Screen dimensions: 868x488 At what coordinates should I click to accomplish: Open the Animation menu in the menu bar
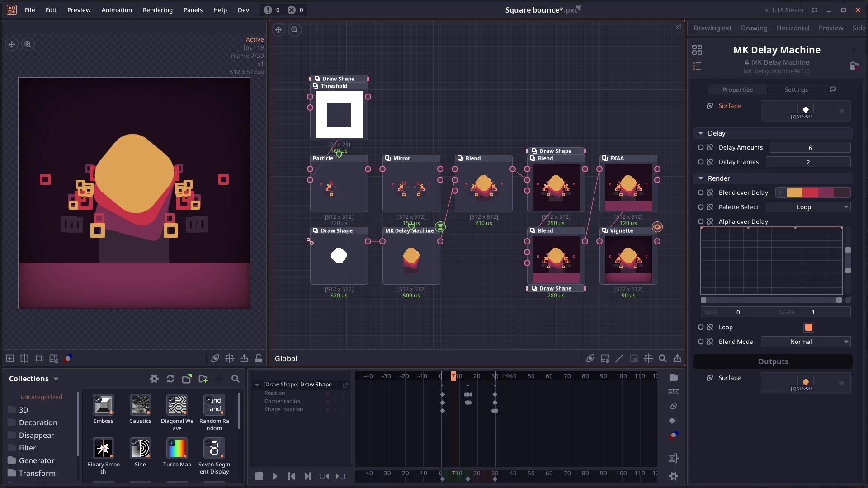[117, 10]
